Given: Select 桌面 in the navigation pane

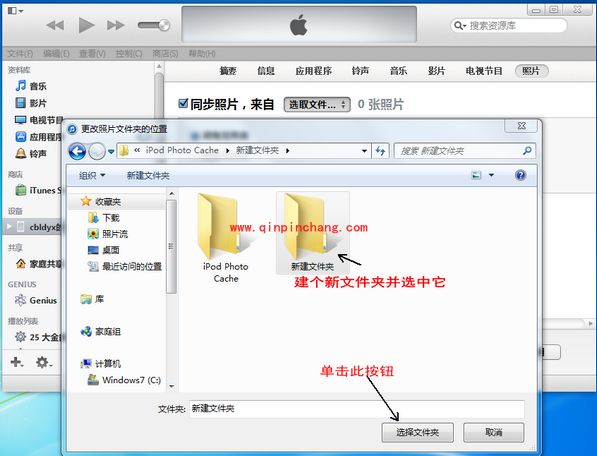Looking at the screenshot, I should pos(104,250).
